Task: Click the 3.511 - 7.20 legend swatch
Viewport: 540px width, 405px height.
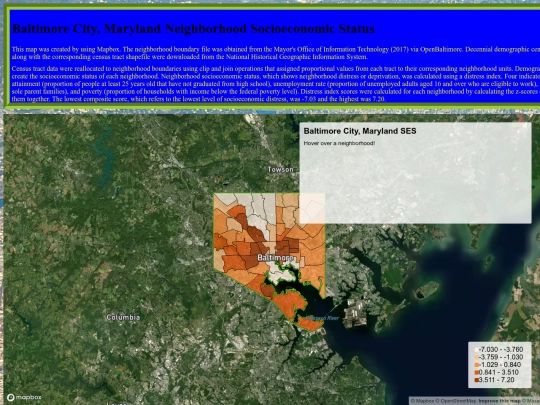Action: (x=477, y=380)
